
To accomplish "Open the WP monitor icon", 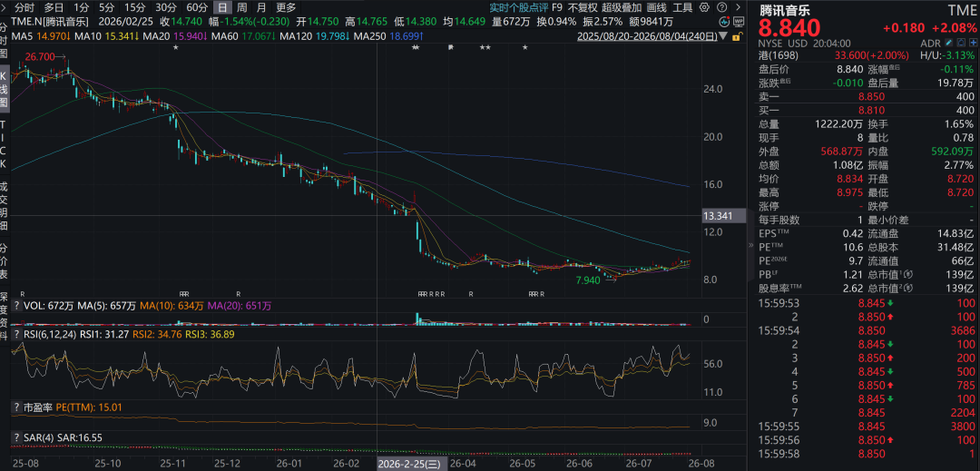I will pos(739,21).
